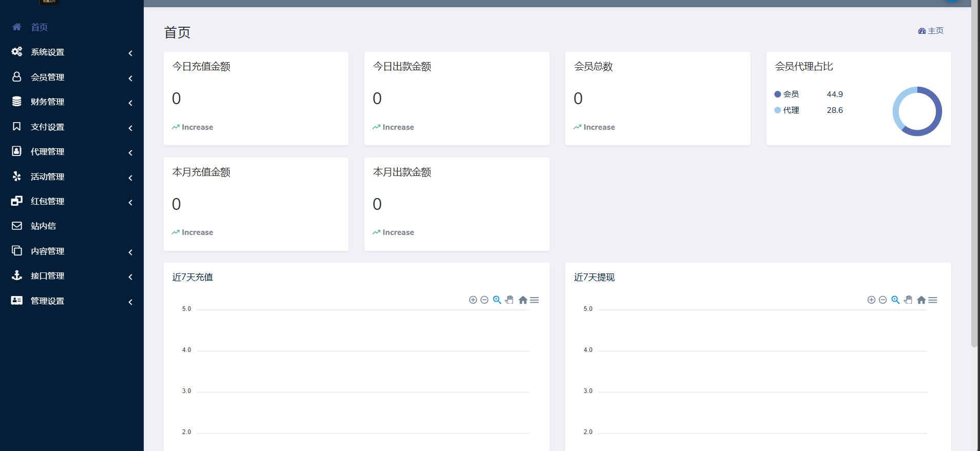Select 系统设置 label in the sidebar
The image size is (980, 451).
pyautogui.click(x=47, y=52)
